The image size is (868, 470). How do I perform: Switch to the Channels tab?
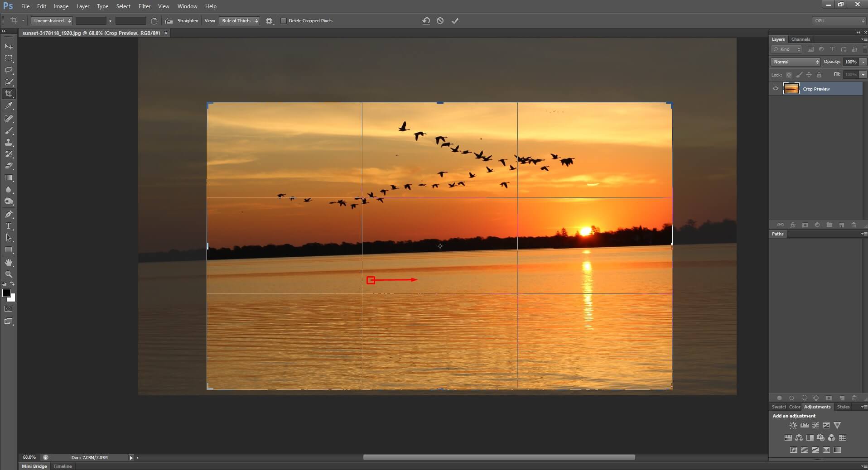point(800,39)
